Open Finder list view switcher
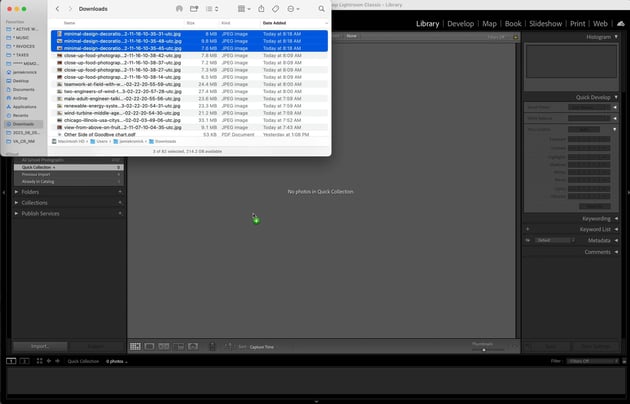 point(212,9)
